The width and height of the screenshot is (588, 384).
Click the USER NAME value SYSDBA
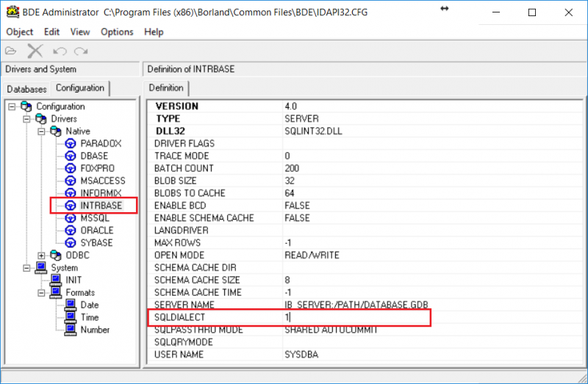point(301,355)
